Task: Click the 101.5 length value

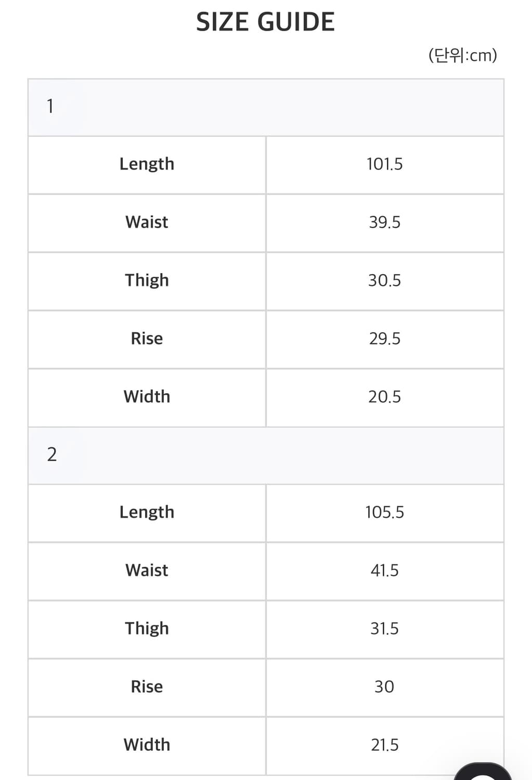Action: click(384, 164)
